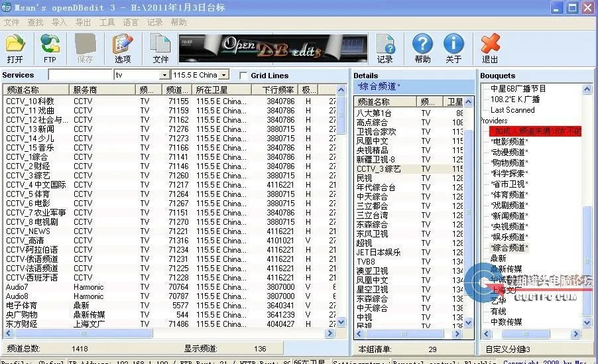Click the app icon in the title bar
The width and height of the screenshot is (598, 364).
coord(7,7)
